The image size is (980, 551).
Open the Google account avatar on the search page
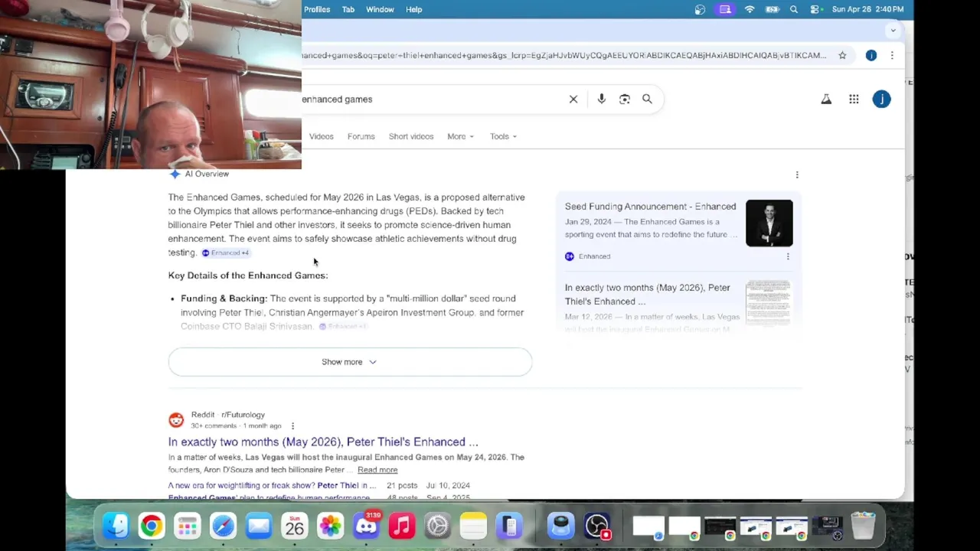click(x=882, y=99)
